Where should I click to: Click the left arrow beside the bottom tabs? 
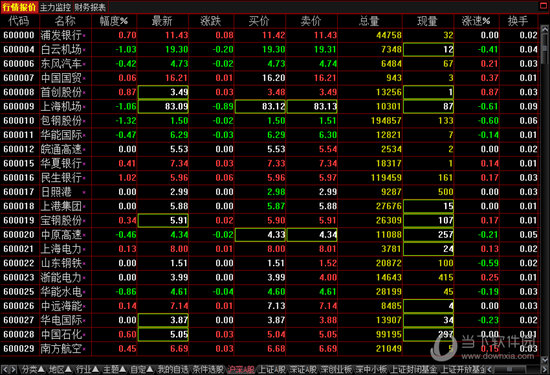(5, 369)
